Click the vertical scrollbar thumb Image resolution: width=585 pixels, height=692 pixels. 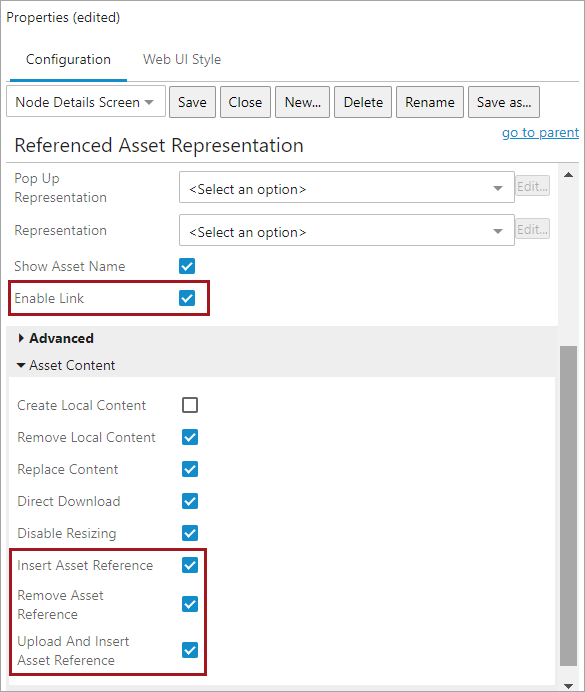568,506
